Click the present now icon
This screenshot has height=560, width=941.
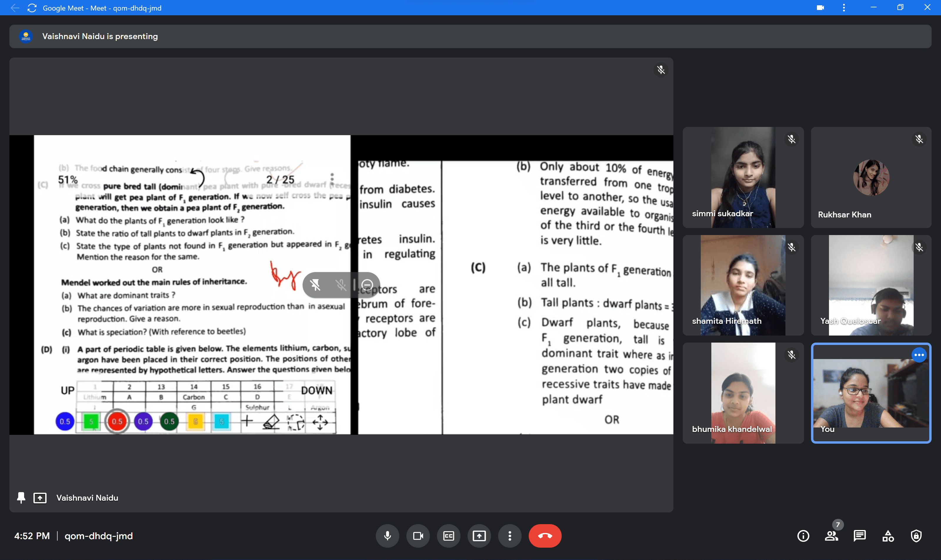pos(479,536)
